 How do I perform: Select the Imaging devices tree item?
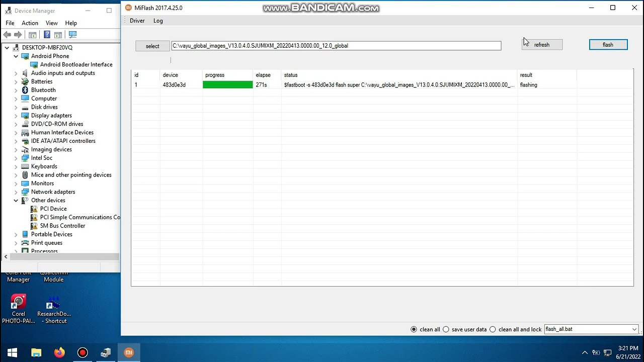[51, 149]
